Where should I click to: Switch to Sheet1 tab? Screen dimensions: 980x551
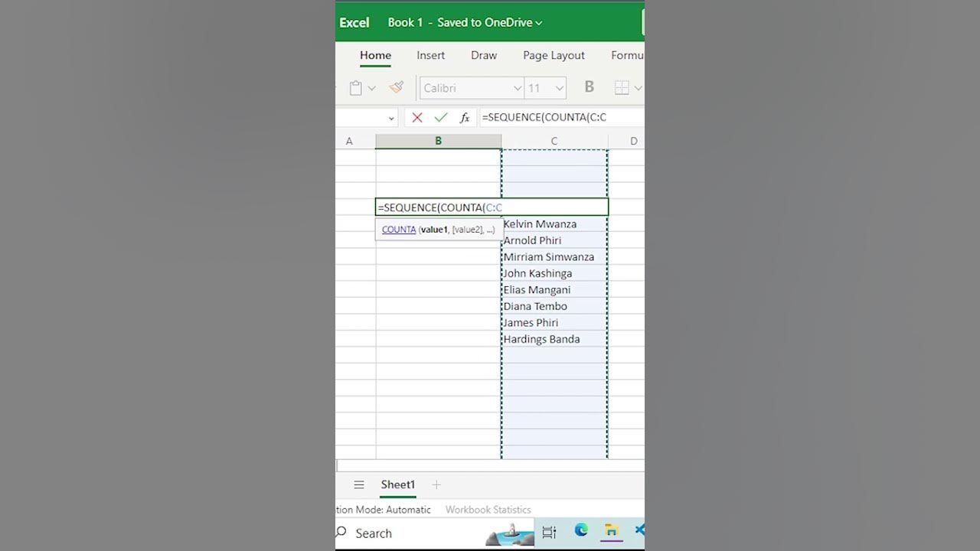coord(398,484)
